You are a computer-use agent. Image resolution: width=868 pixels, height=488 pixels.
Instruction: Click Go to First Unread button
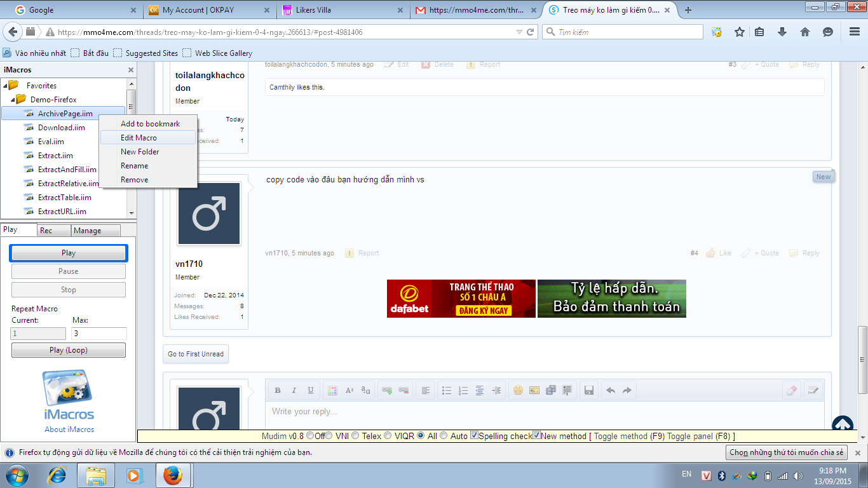(196, 354)
